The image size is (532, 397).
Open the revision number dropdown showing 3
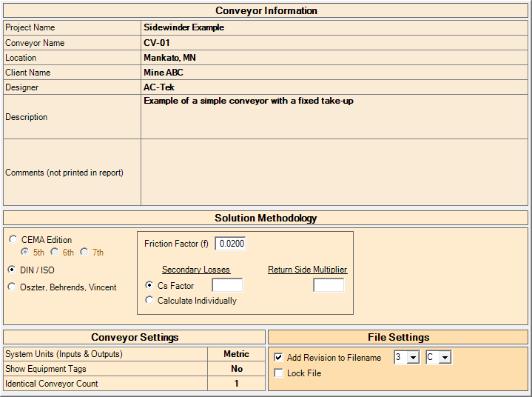click(407, 358)
